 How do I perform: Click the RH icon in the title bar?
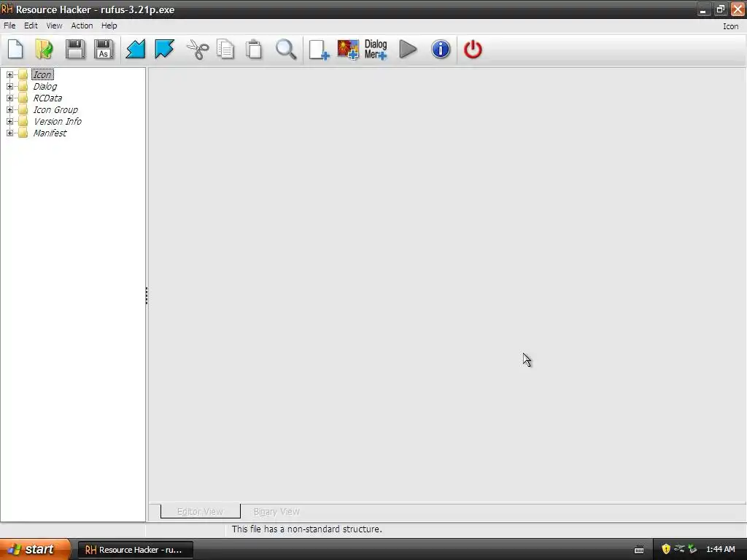(x=7, y=9)
